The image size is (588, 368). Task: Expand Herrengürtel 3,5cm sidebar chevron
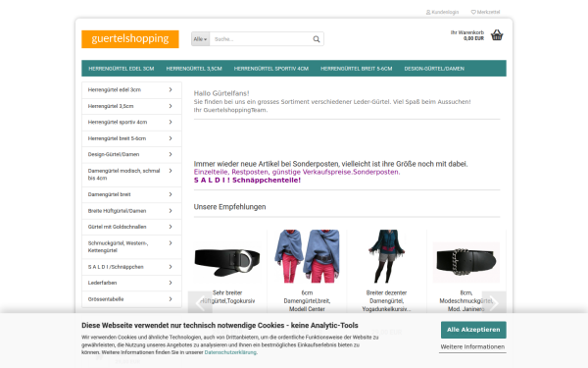coord(171,106)
